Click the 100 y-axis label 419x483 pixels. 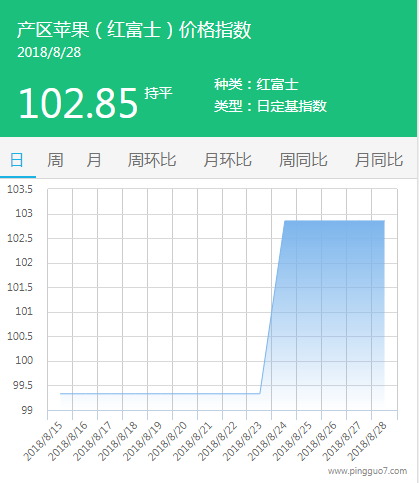(24, 360)
